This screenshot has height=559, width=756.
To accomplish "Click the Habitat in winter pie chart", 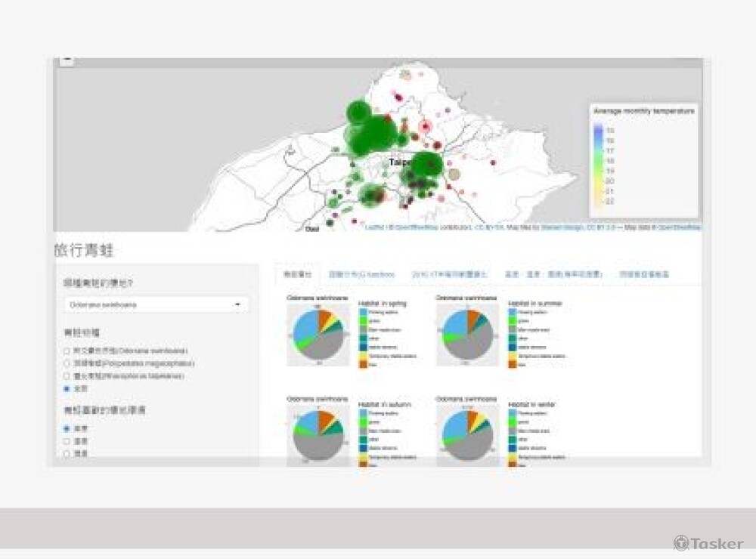I will coord(467,435).
